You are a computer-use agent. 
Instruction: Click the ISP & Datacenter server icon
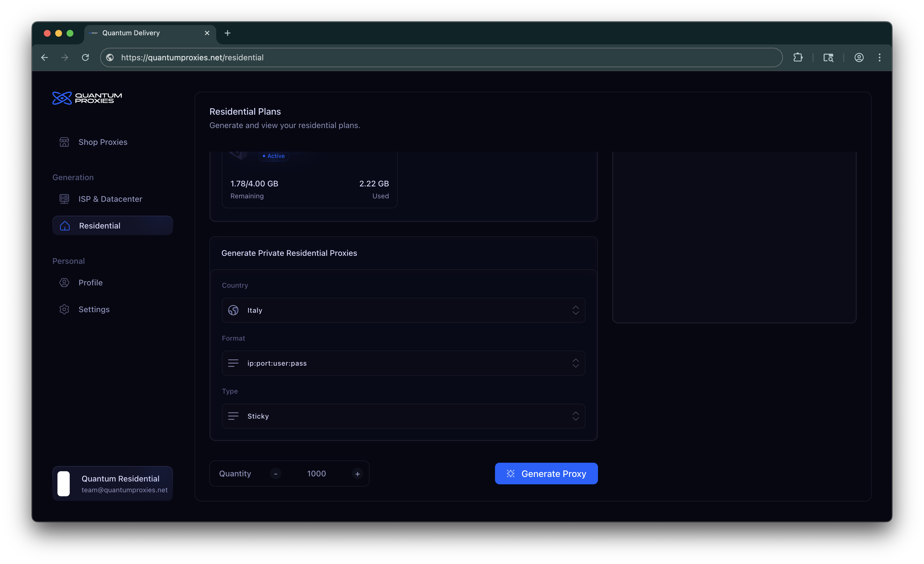pyautogui.click(x=64, y=199)
